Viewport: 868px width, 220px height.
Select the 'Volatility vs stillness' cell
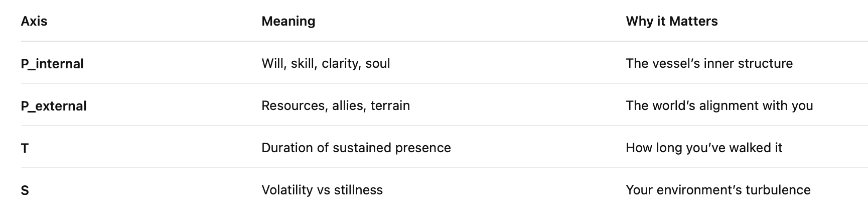tap(322, 190)
